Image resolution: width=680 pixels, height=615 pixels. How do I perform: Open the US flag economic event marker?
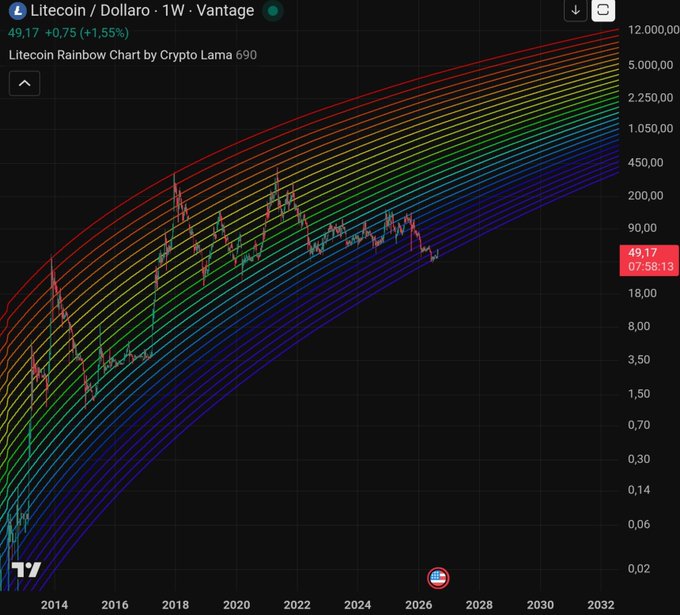pyautogui.click(x=438, y=578)
